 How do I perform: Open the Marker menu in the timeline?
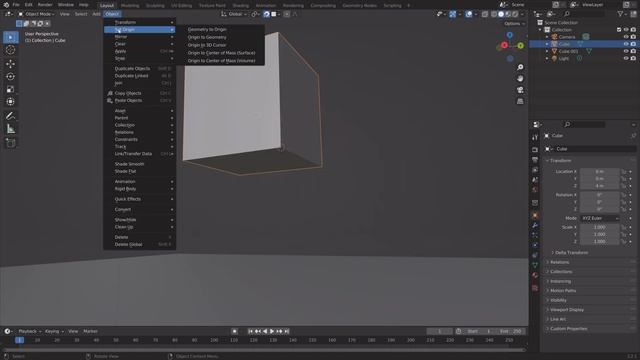(x=91, y=331)
